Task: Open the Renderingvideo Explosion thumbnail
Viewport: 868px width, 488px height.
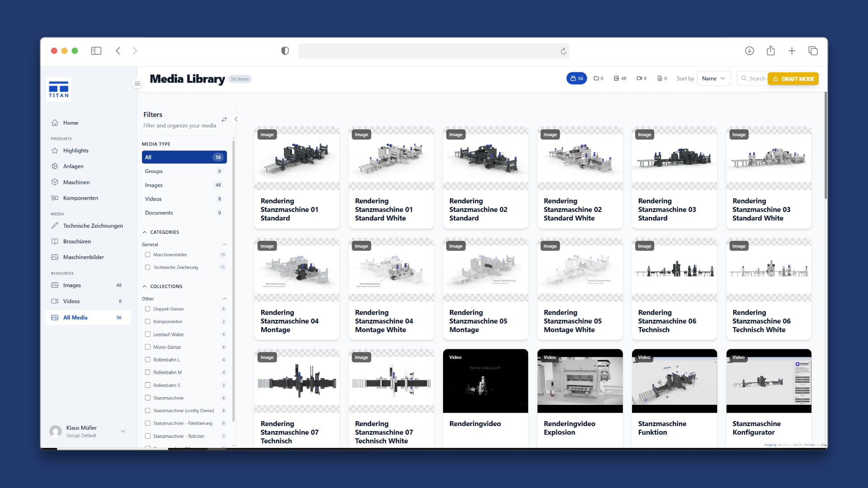Action: pyautogui.click(x=580, y=381)
